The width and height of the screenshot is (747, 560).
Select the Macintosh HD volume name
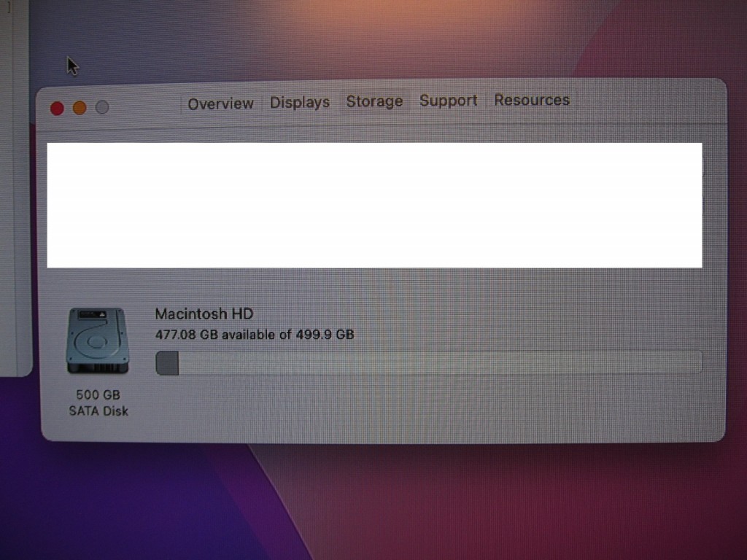click(204, 314)
